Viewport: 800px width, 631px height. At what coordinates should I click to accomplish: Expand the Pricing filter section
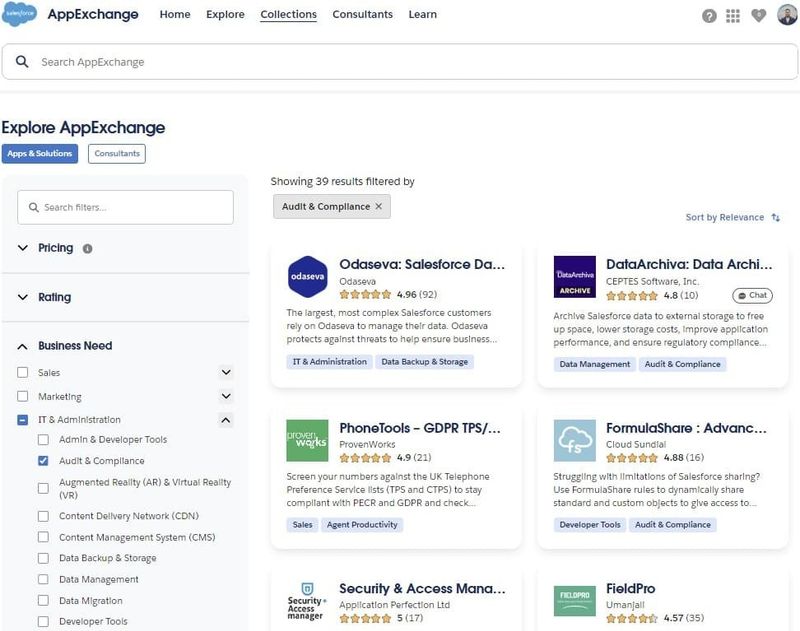click(x=22, y=248)
